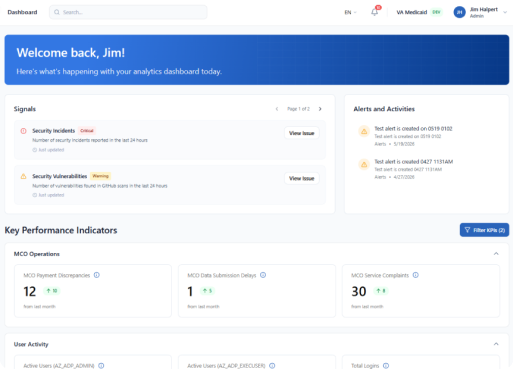The width and height of the screenshot is (513, 369).
Task: Click the up 5 trend badge
Action: coord(207,291)
